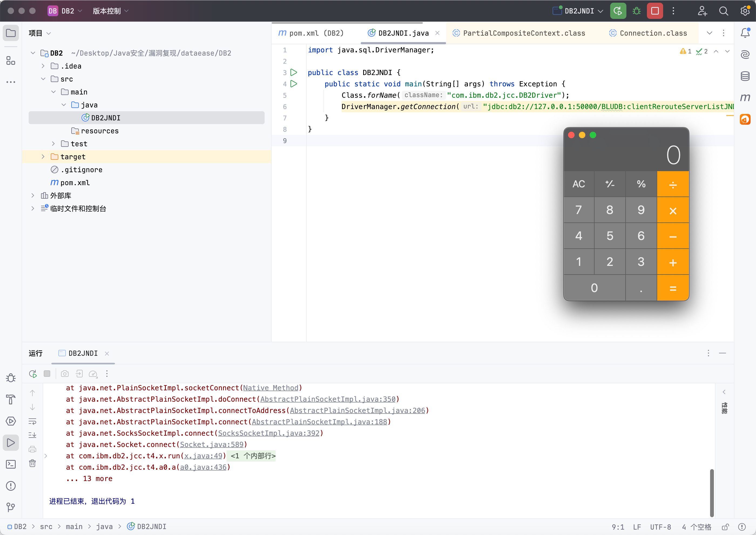Image resolution: width=756 pixels, height=535 pixels.
Task: Open the AI assistant spiral icon
Action: (x=745, y=54)
